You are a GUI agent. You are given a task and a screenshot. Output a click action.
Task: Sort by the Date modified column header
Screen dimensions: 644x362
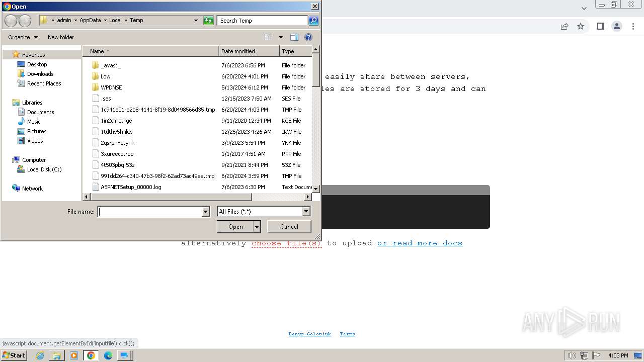click(x=249, y=51)
